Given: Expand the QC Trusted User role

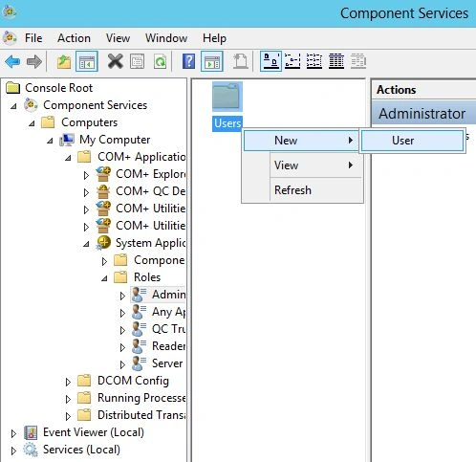Looking at the screenshot, I should [122, 330].
